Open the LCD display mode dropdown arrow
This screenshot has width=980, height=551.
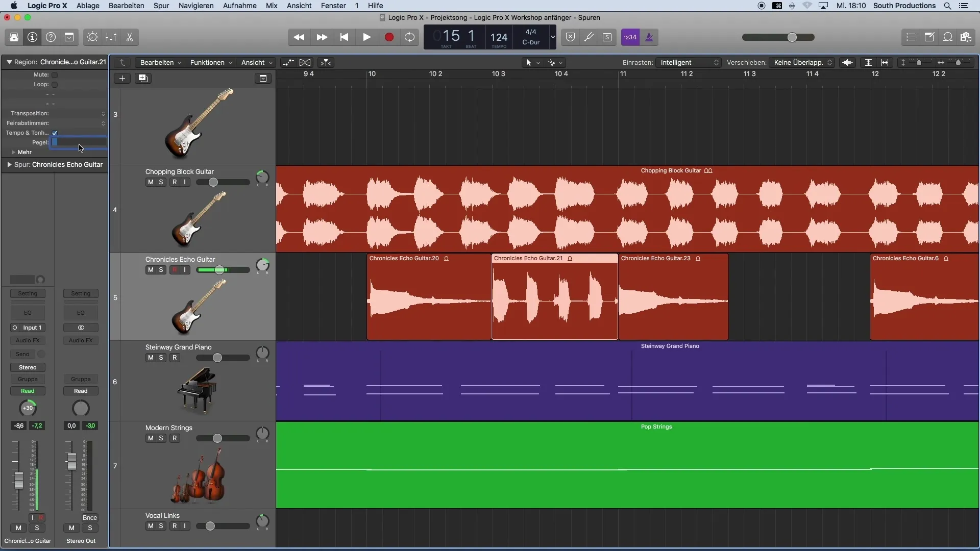[x=552, y=37]
